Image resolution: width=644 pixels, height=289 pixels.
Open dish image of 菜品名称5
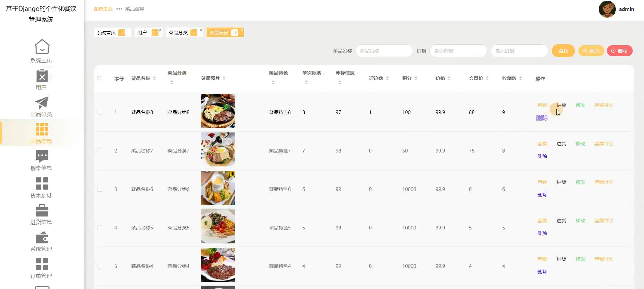[218, 226]
